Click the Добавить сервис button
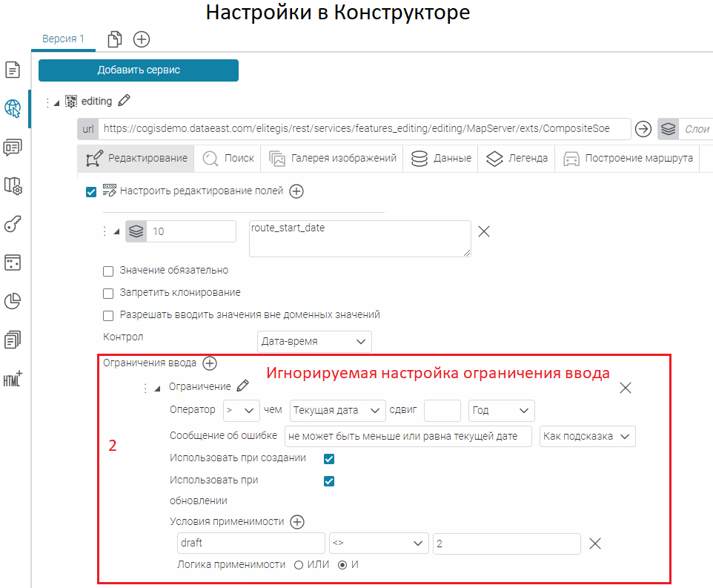This screenshot has height=588, width=713. [139, 70]
